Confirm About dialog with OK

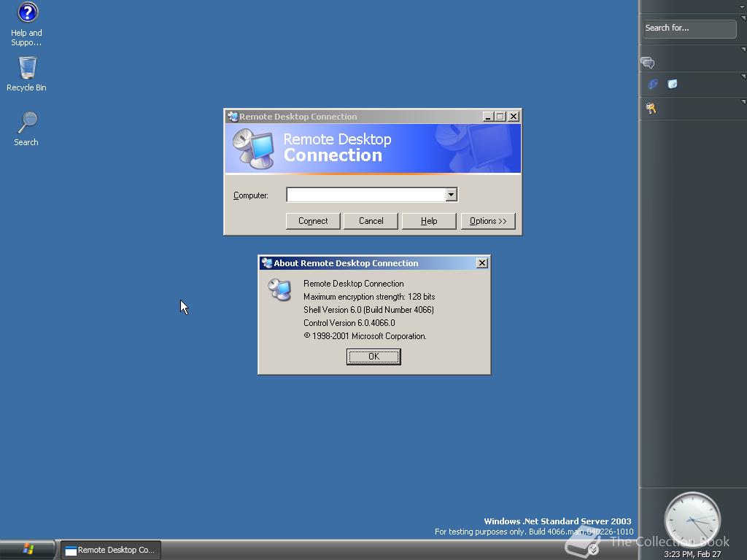[x=373, y=357]
